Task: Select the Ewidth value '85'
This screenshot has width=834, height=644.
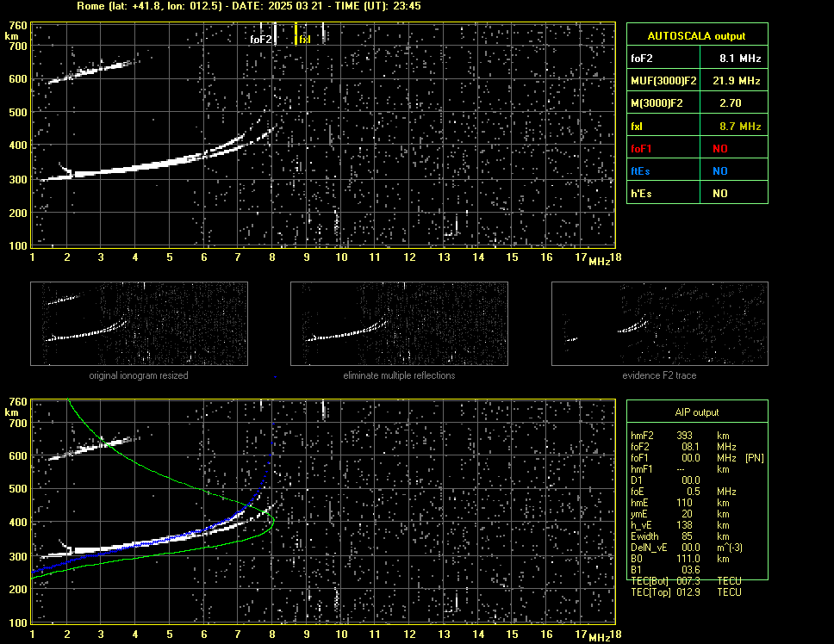Action: point(687,536)
